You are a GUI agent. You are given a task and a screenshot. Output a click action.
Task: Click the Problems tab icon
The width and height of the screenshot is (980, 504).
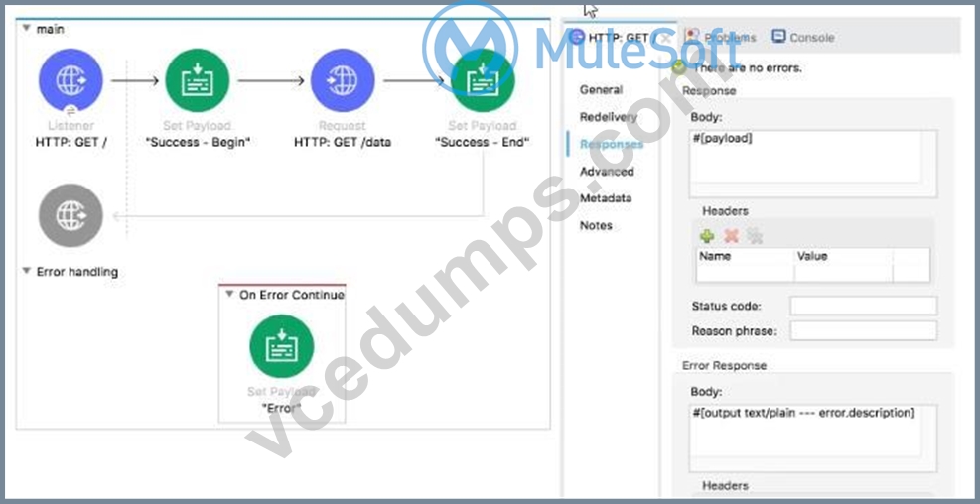691,37
